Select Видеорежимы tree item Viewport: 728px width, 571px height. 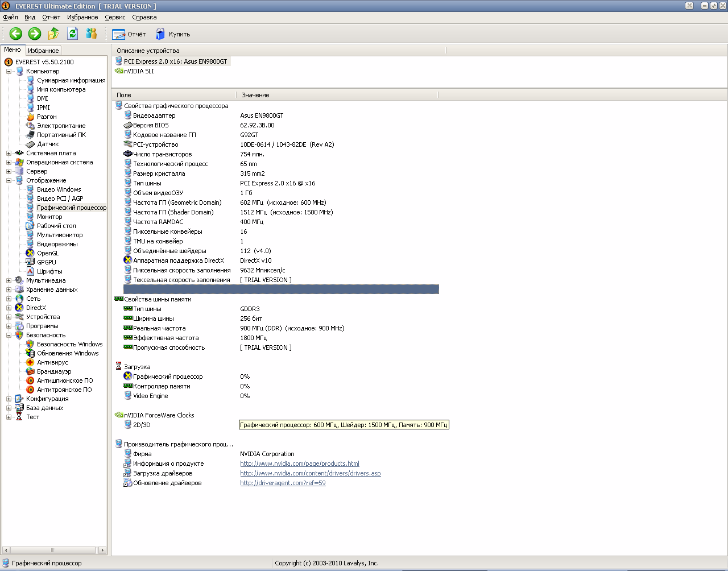57,244
